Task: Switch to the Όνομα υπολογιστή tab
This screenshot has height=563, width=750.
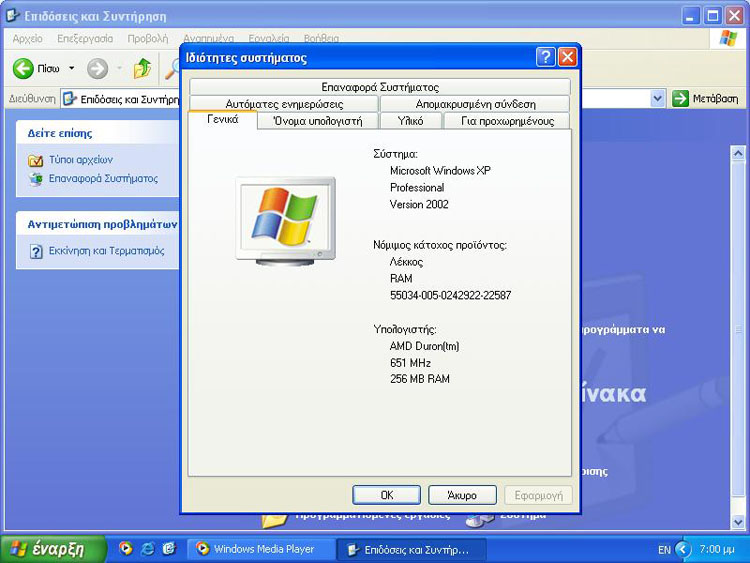Action: click(x=318, y=121)
